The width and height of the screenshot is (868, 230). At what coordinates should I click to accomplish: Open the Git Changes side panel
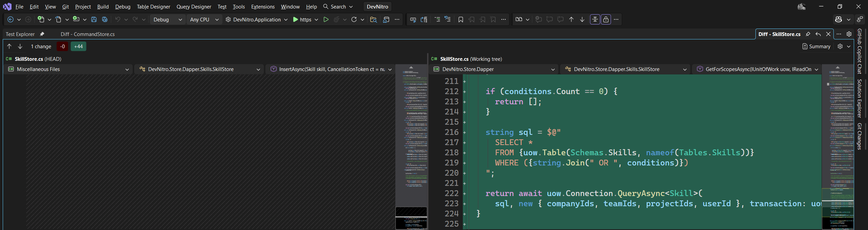click(x=860, y=136)
